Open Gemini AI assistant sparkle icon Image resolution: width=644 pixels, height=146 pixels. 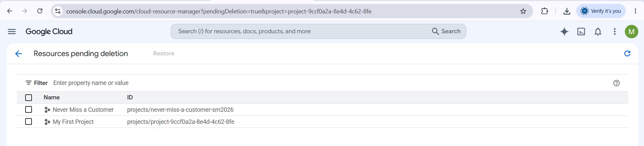564,32
